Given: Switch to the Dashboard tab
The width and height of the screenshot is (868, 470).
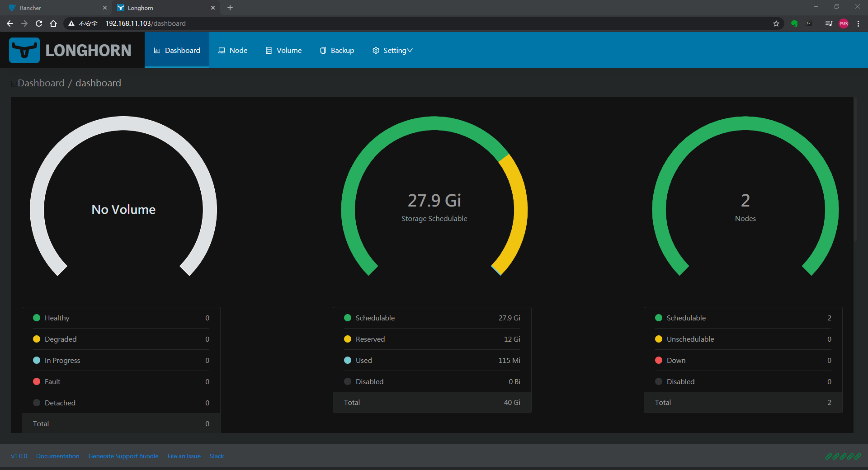Looking at the screenshot, I should point(177,50).
